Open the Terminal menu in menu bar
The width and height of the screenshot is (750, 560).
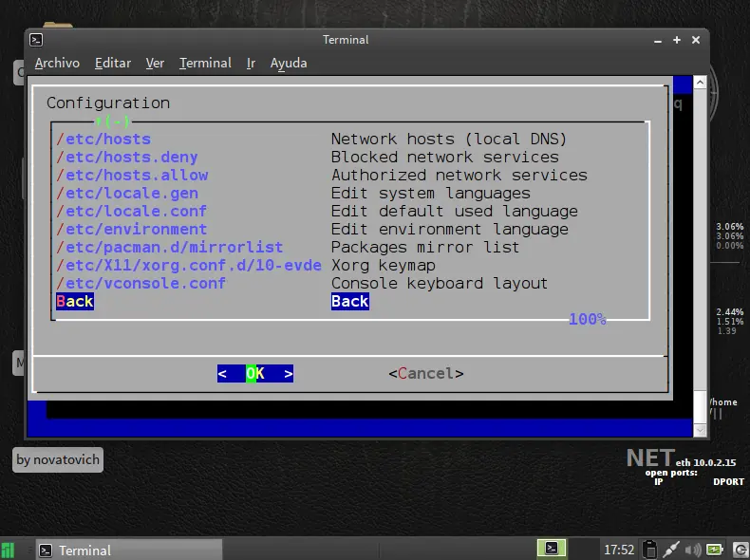pos(205,64)
